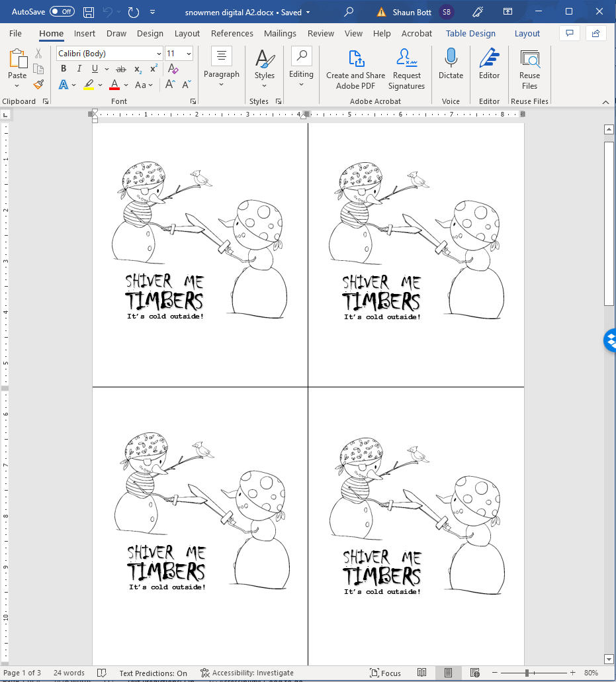Switch to the Mailings tab

pos(280,34)
